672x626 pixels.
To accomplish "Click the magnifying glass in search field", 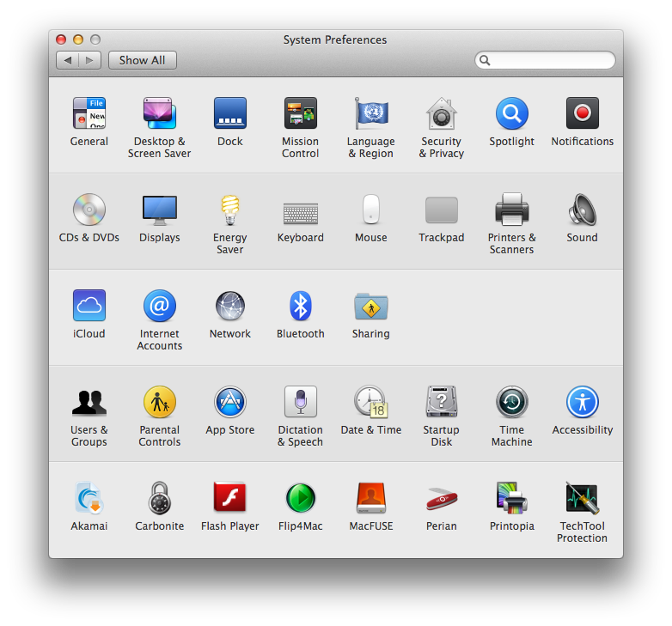I will click(485, 60).
